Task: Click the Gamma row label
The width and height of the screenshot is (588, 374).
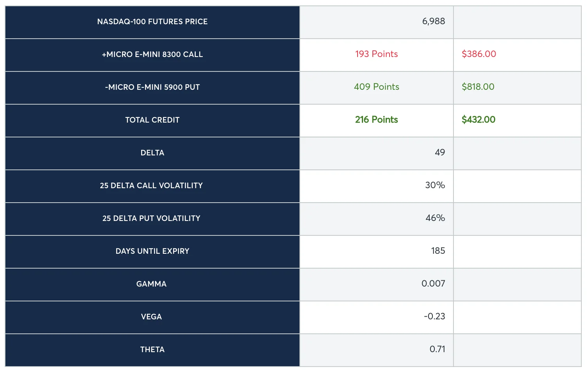Action: [151, 284]
